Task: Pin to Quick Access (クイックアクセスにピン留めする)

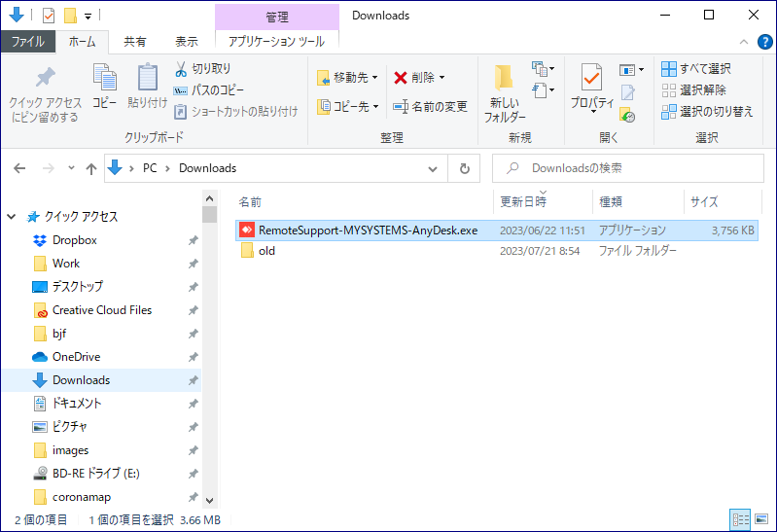Action: coord(45,93)
